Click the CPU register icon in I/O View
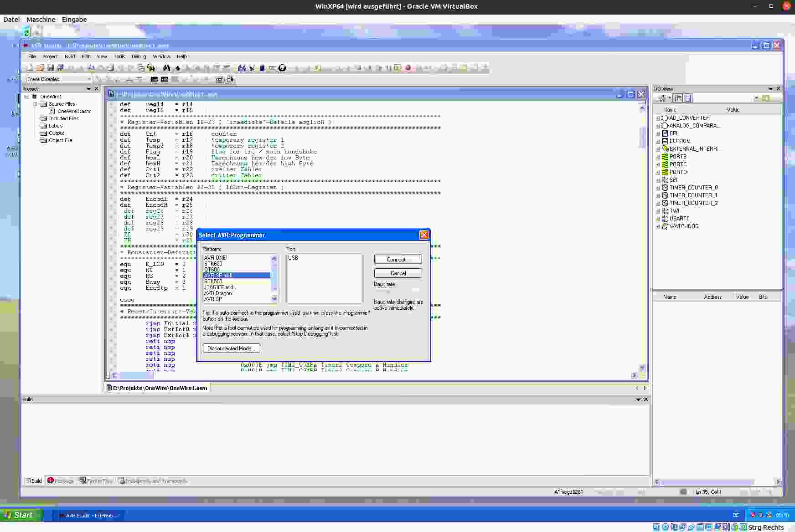Viewport: 795px width, 532px height. (665, 133)
